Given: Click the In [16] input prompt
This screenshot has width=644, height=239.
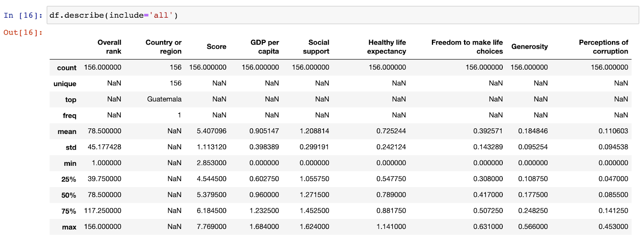Looking at the screenshot, I should [x=23, y=15].
